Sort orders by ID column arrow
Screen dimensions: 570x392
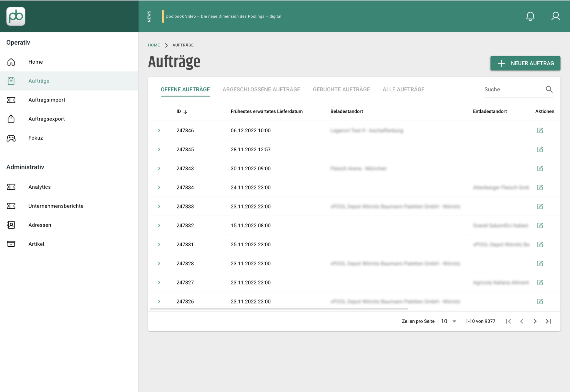(185, 112)
